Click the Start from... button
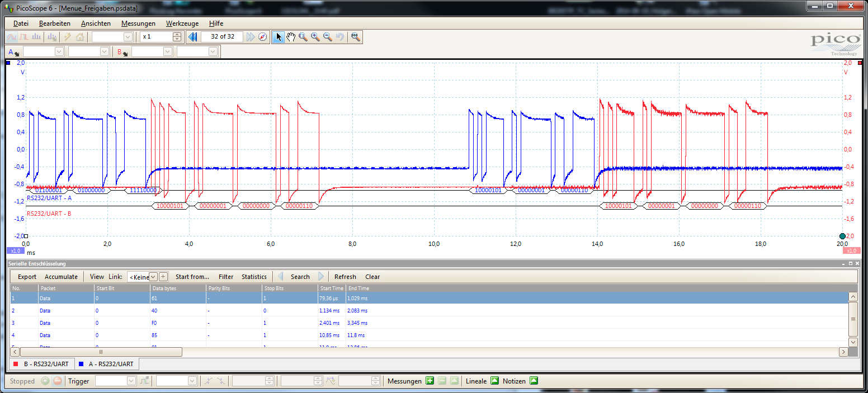Screen dimensions: 868x393 point(192,277)
